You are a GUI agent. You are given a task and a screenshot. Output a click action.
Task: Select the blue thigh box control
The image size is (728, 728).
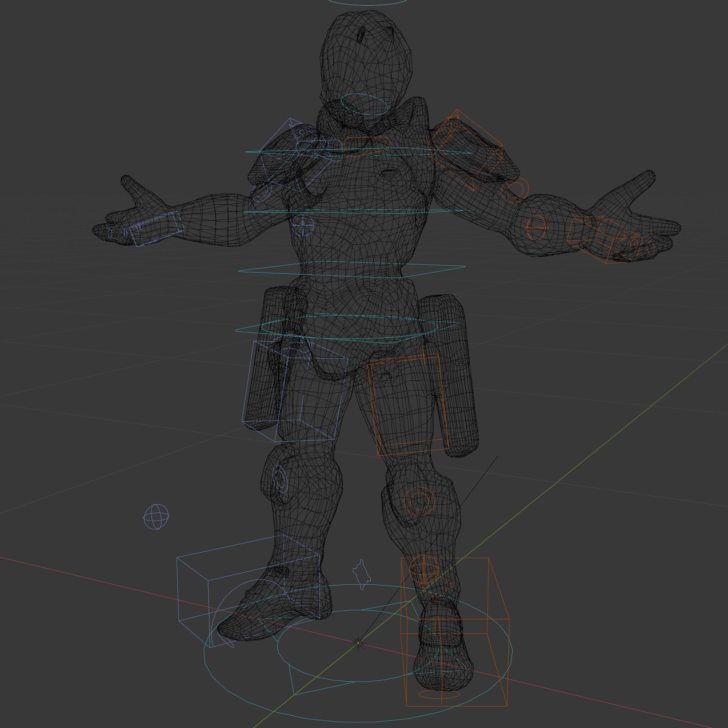click(x=295, y=391)
